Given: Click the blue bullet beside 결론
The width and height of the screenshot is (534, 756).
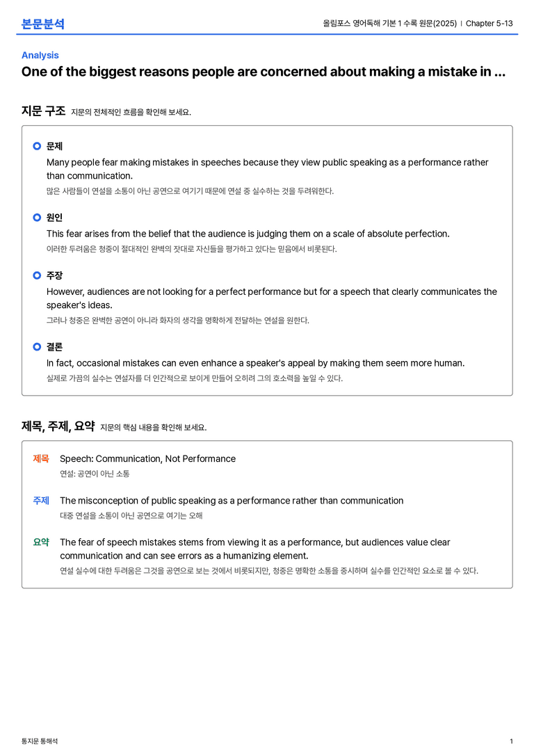Looking at the screenshot, I should 37,346.
